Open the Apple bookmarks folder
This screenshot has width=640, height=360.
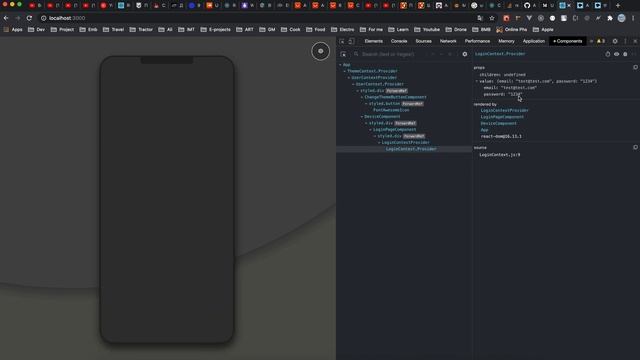tap(543, 29)
